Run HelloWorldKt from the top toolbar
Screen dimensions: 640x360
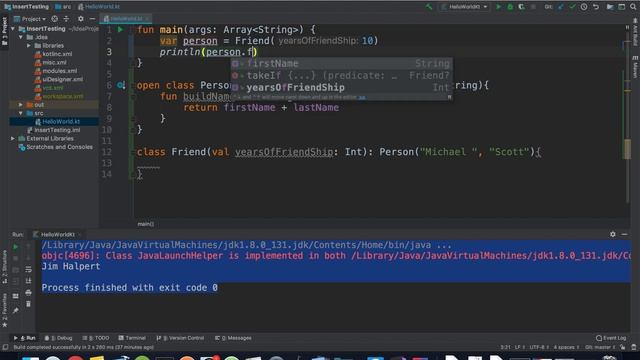coord(498,7)
